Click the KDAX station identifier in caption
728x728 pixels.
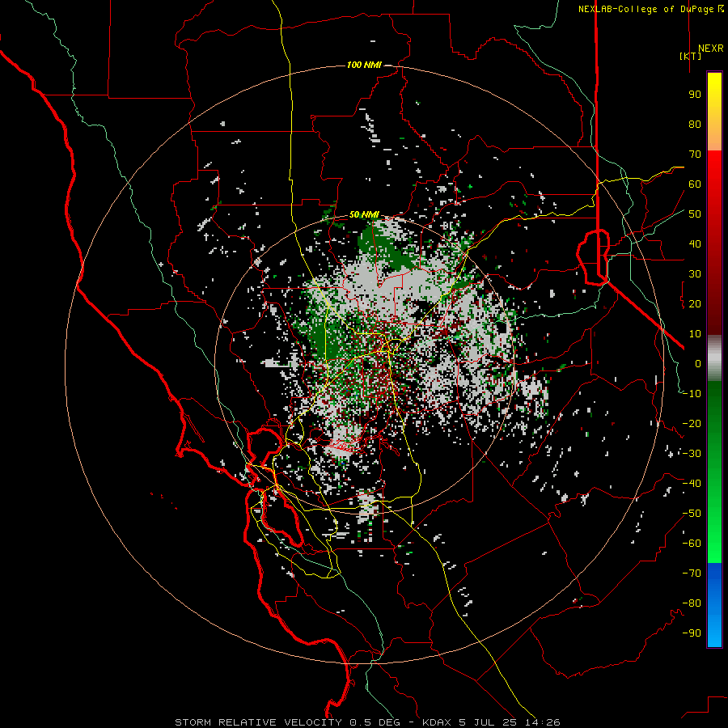click(x=438, y=722)
